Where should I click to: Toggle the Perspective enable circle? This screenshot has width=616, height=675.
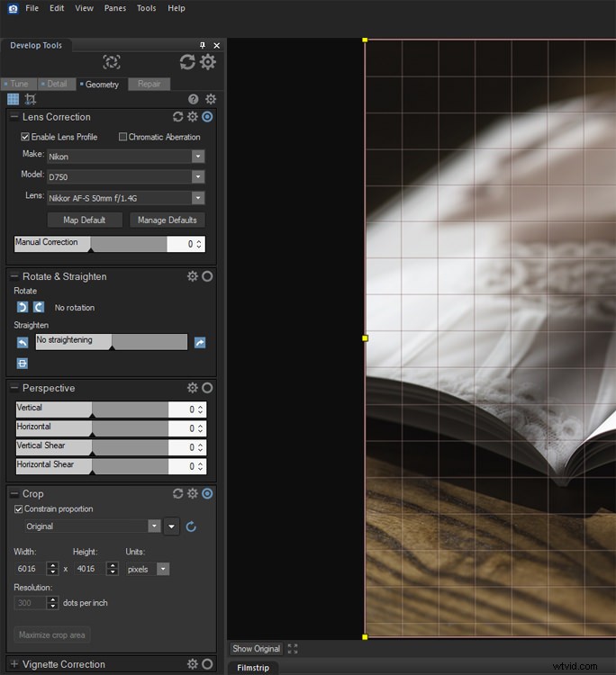pyautogui.click(x=207, y=388)
